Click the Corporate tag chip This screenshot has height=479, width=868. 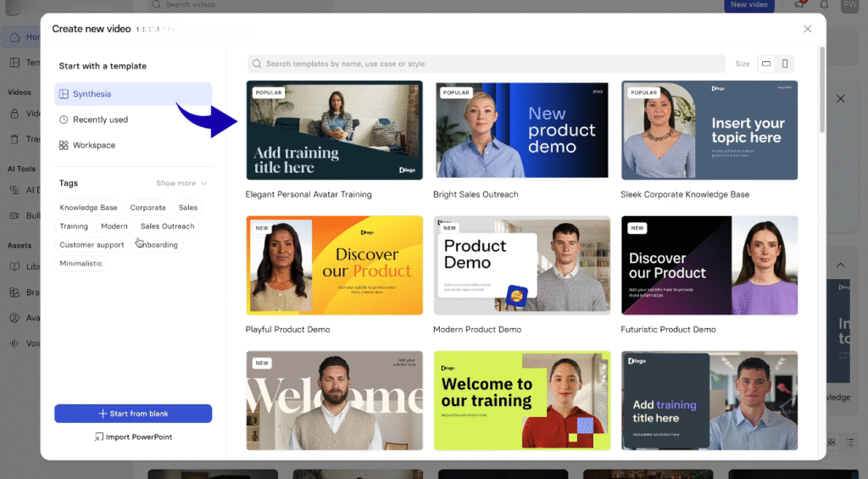click(x=147, y=208)
